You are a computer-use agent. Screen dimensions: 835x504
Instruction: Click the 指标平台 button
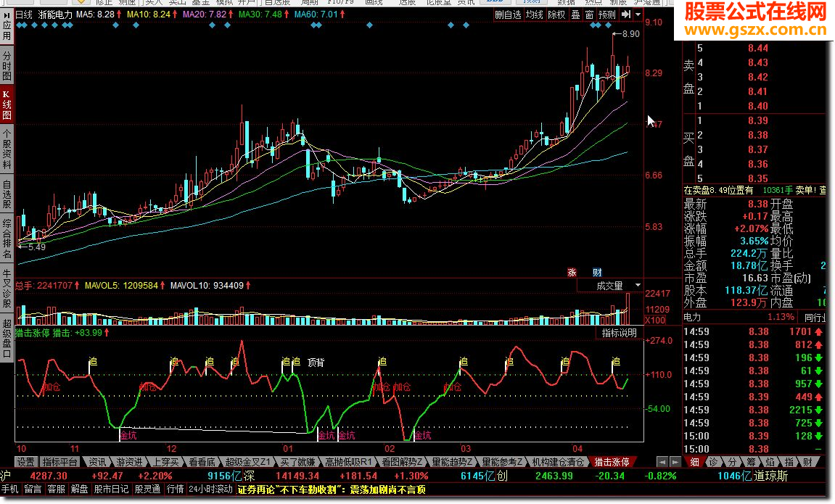point(59,462)
